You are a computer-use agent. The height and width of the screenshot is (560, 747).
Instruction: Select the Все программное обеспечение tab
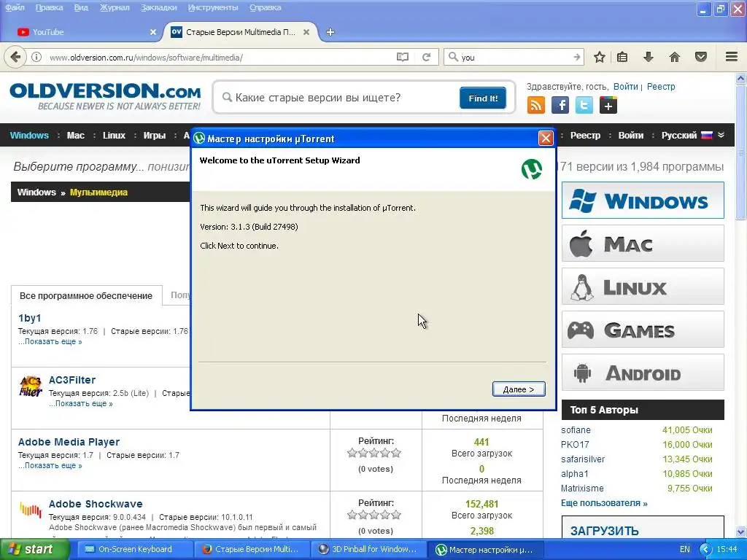point(86,296)
